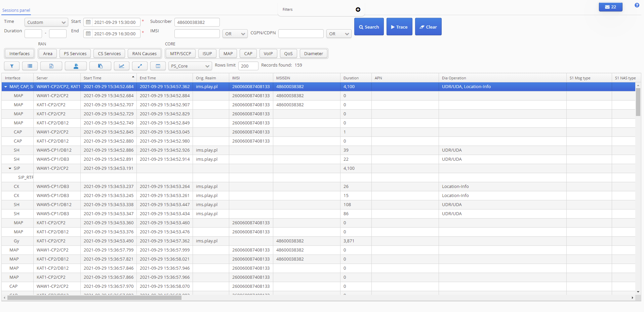This screenshot has width=644, height=312.
Task: Click the SH row with duration 108
Action: [318, 205]
